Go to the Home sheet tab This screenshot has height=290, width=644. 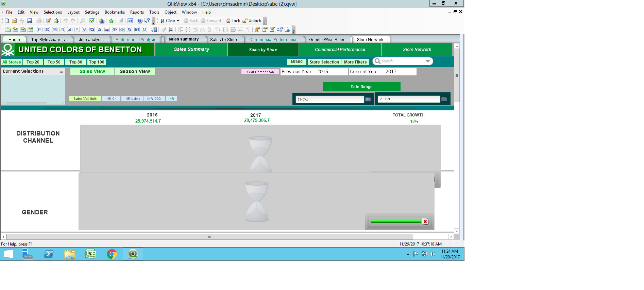(x=14, y=40)
